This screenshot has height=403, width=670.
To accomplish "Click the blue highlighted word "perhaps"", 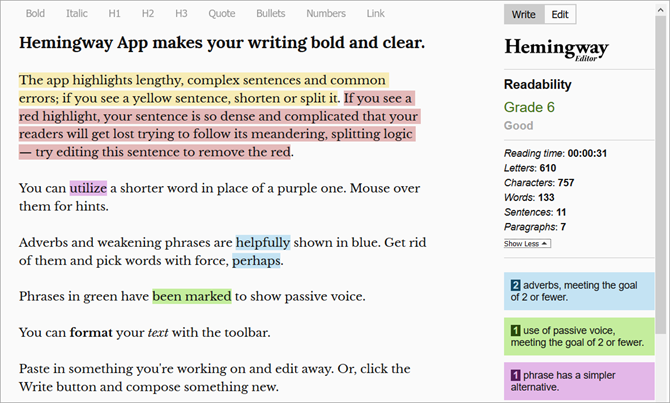I will (x=256, y=261).
